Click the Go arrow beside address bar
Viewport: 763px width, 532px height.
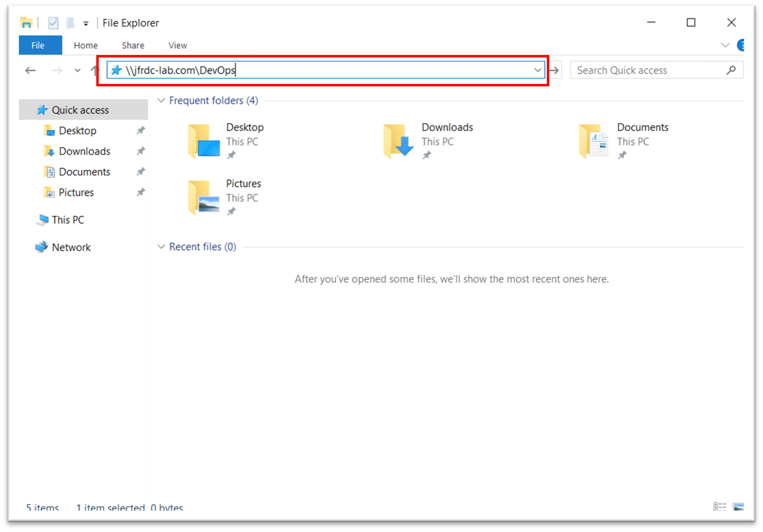[555, 71]
